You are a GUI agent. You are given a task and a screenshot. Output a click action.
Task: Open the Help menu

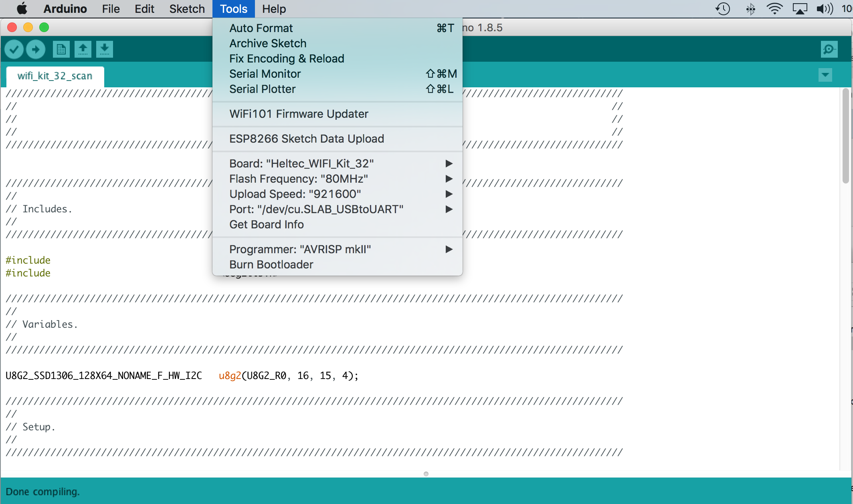[x=274, y=9]
